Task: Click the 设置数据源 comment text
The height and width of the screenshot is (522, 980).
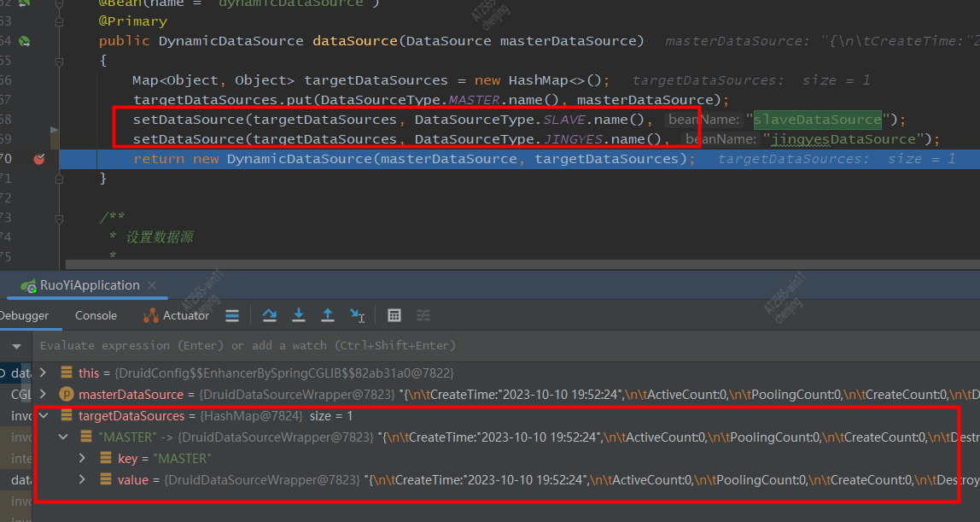Action: point(160,237)
